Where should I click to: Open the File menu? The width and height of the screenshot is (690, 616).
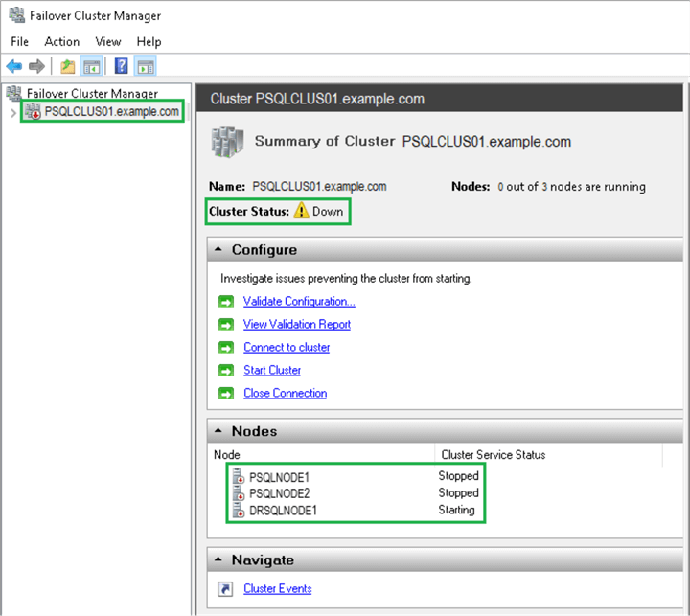[20, 41]
